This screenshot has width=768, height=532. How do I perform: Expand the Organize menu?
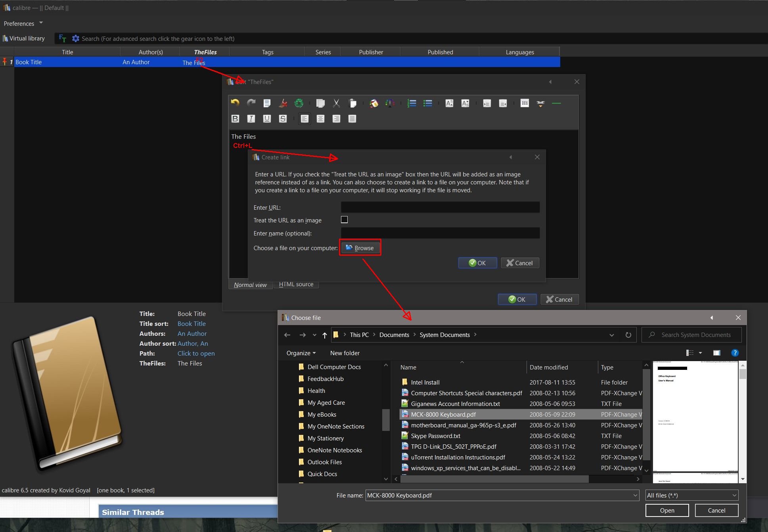(x=301, y=353)
